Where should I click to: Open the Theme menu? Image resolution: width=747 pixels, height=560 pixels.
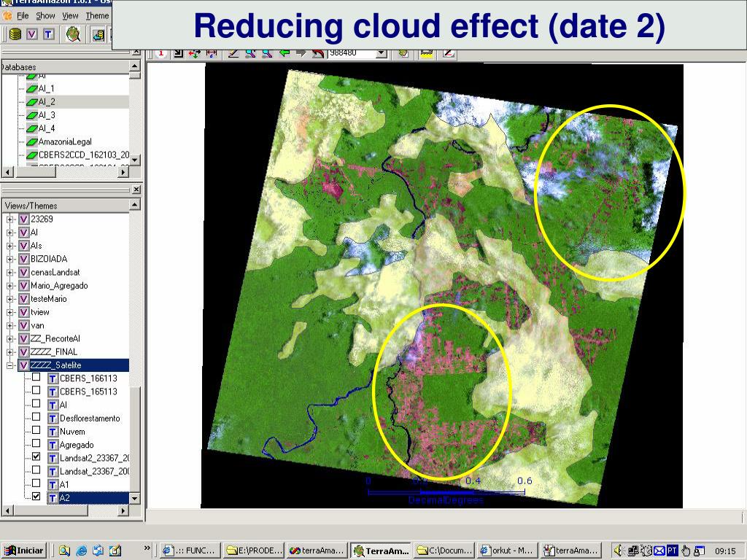[x=97, y=16]
